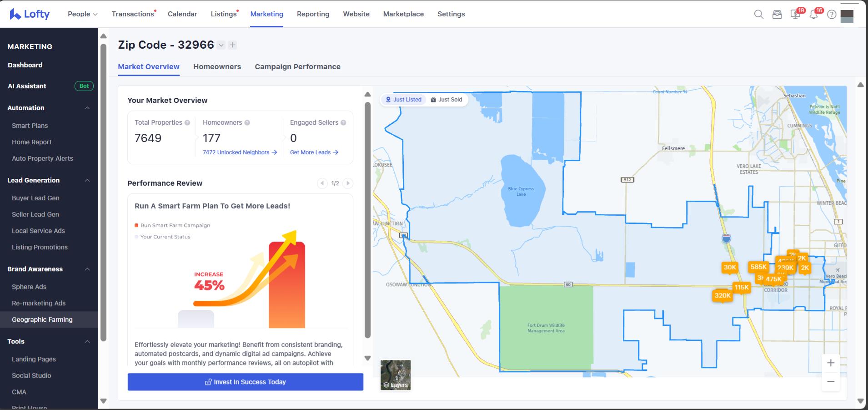
Task: Open Landing Pages tool
Action: point(34,359)
